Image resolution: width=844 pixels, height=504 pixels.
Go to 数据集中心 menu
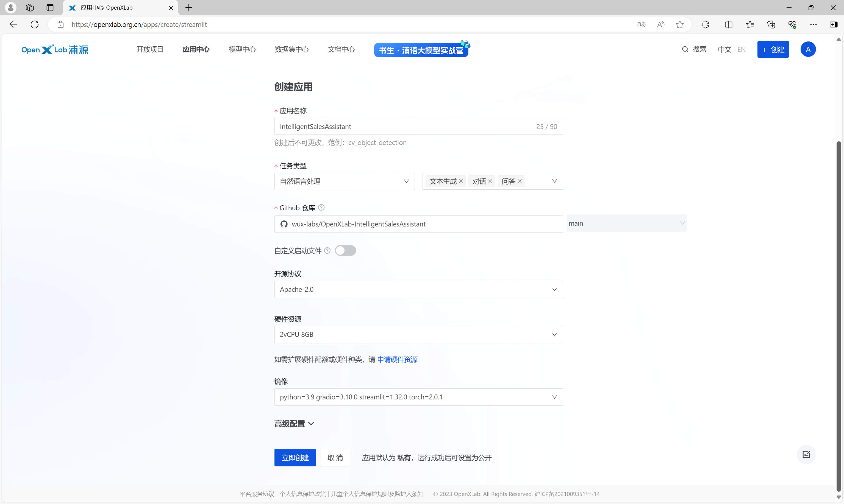pyautogui.click(x=292, y=50)
